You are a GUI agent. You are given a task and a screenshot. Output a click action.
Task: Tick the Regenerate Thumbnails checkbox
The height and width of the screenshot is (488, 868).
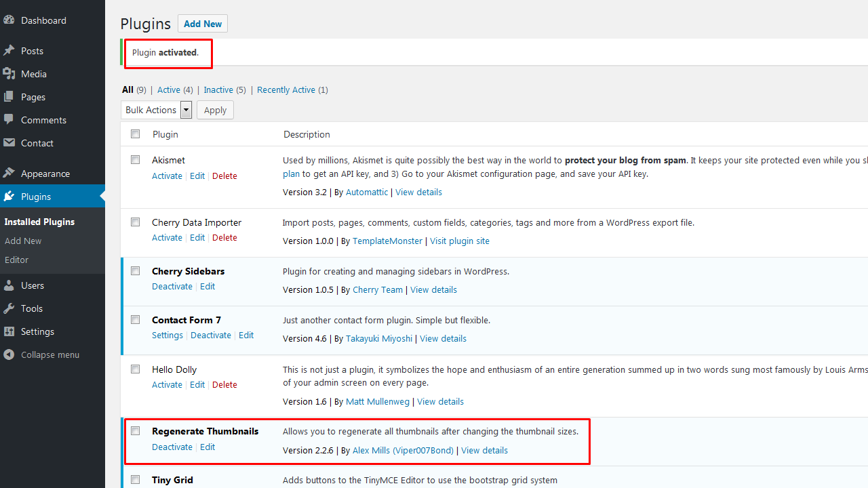[x=136, y=431]
